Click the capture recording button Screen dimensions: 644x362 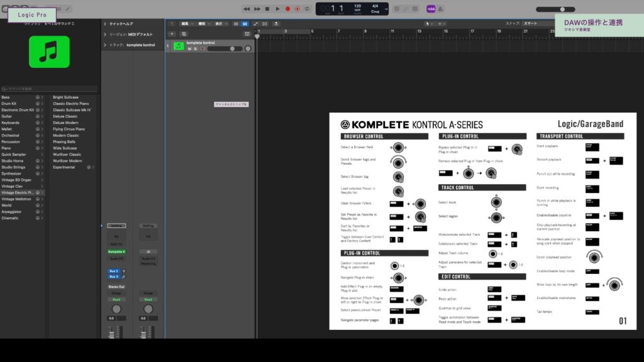297,9
